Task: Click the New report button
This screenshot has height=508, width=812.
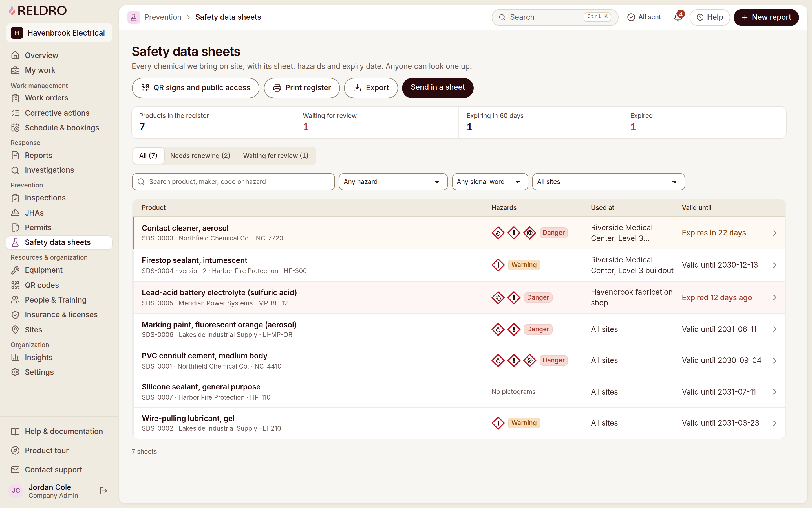Action: coord(766,17)
